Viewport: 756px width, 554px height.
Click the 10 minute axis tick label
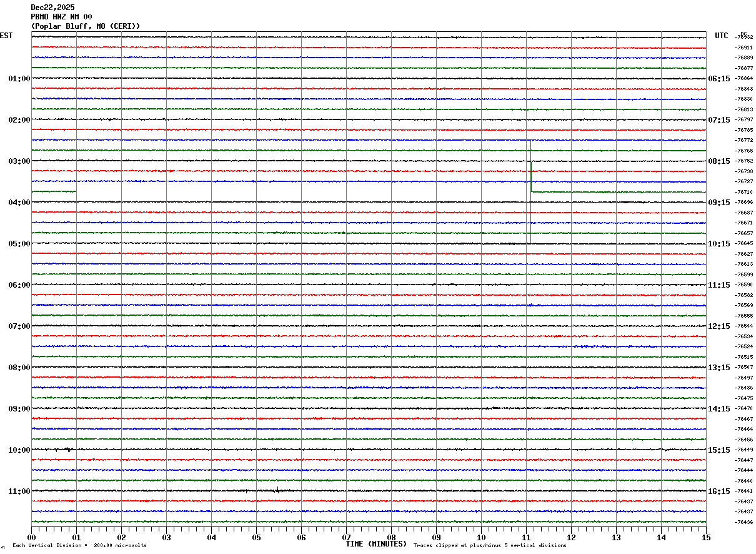pos(481,537)
